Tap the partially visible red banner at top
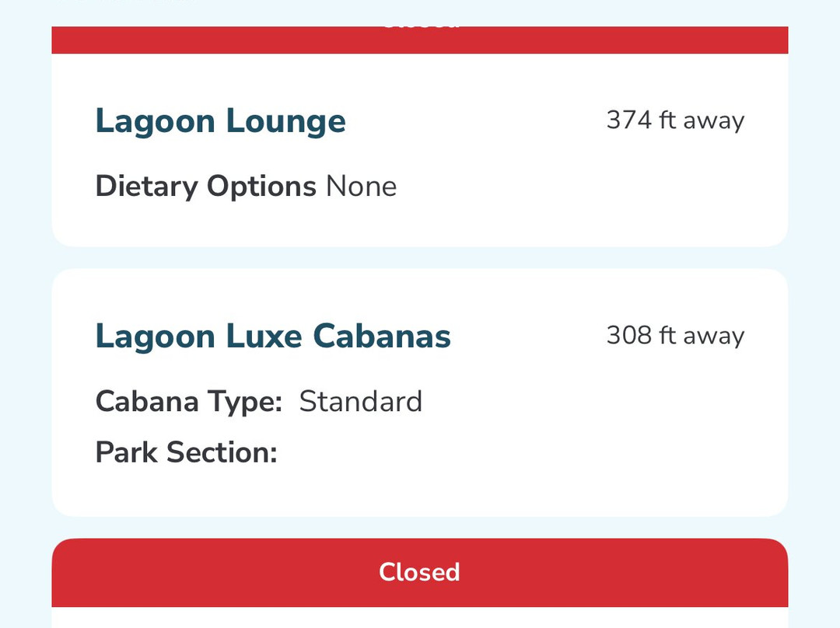Screen dimensions: 840x628 tap(419, 40)
